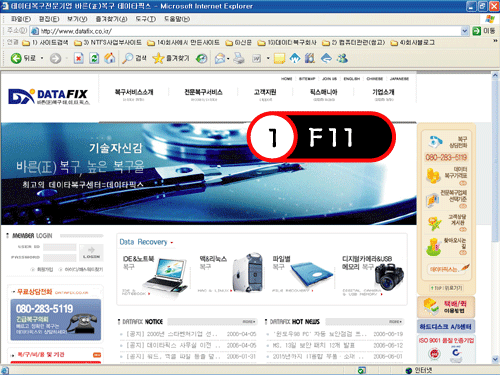This screenshot has height=375, width=500.
Task: Go to Home page icon
Action: (110, 58)
